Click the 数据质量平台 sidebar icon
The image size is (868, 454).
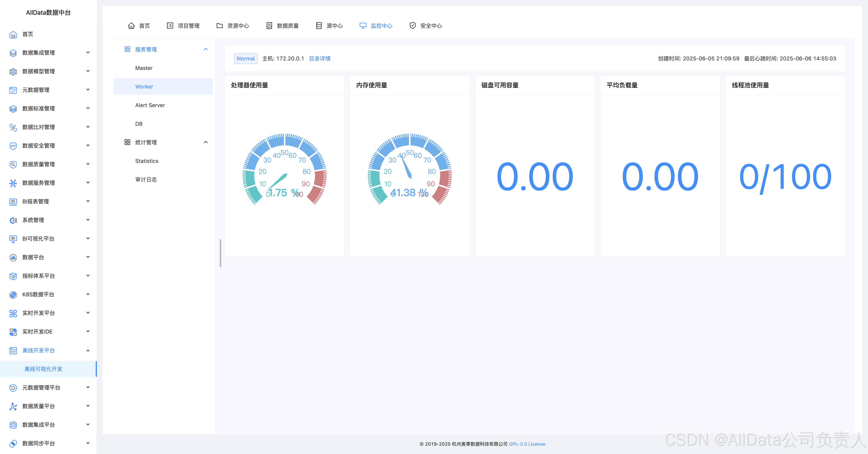pos(13,406)
